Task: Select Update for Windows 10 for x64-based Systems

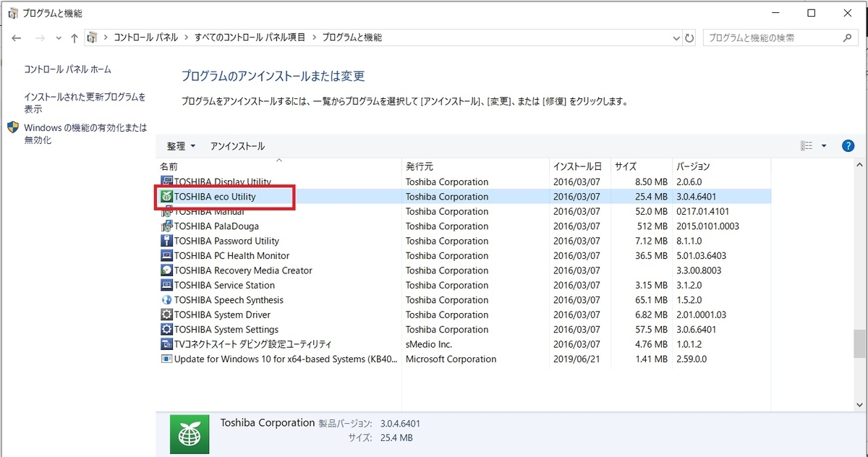Action: (x=286, y=359)
